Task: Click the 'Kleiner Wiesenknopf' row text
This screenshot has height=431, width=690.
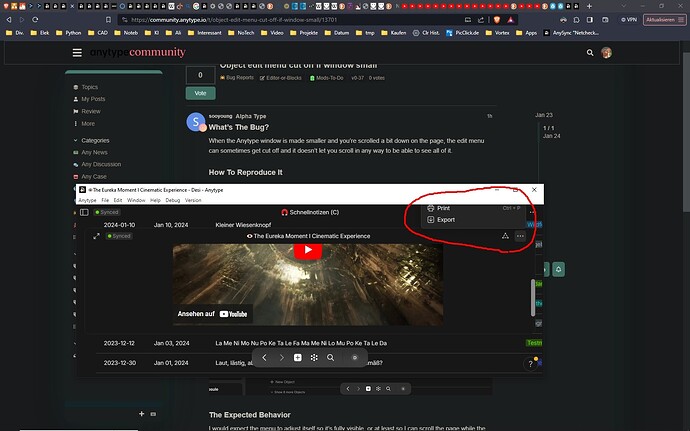Action: [x=243, y=225]
